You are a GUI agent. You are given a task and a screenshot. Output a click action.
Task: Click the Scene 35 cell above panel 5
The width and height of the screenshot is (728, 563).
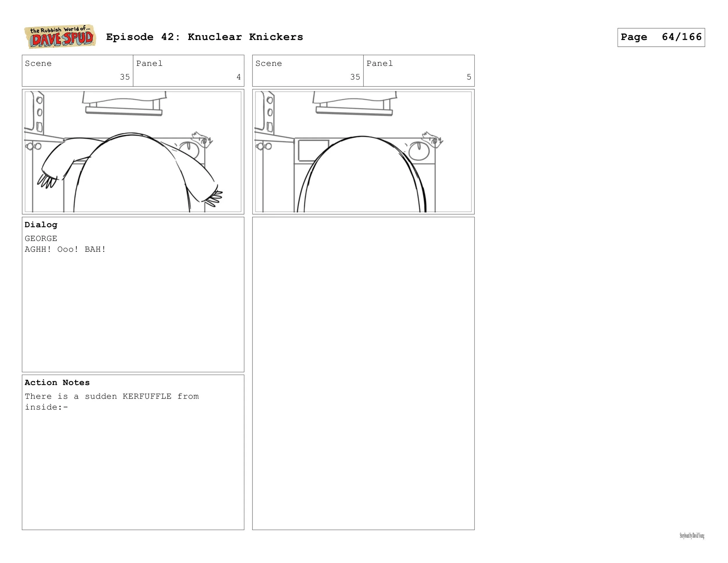pos(308,71)
